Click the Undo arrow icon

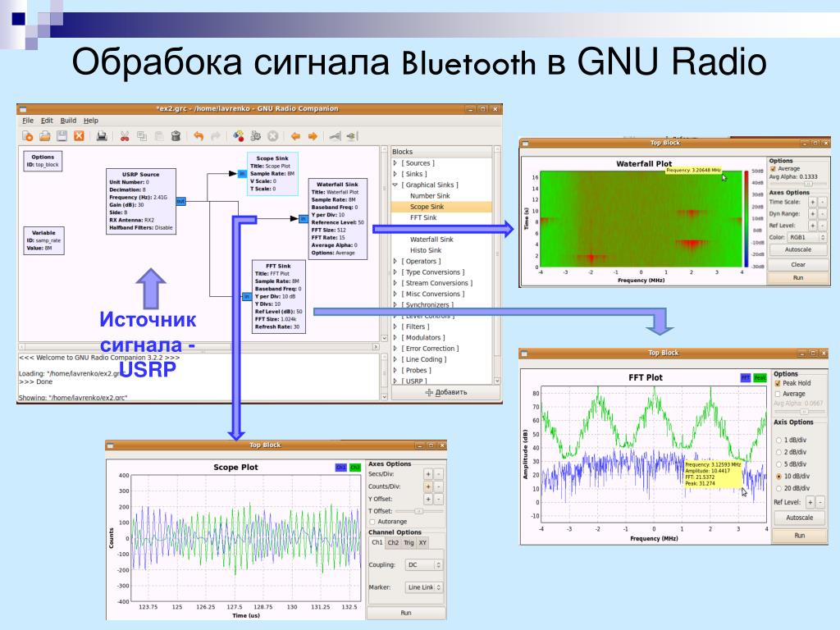(x=199, y=136)
